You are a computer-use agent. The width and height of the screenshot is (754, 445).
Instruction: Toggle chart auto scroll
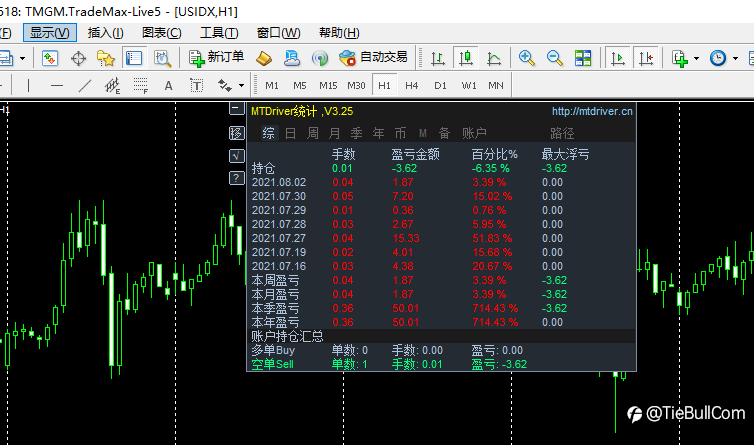pos(617,58)
